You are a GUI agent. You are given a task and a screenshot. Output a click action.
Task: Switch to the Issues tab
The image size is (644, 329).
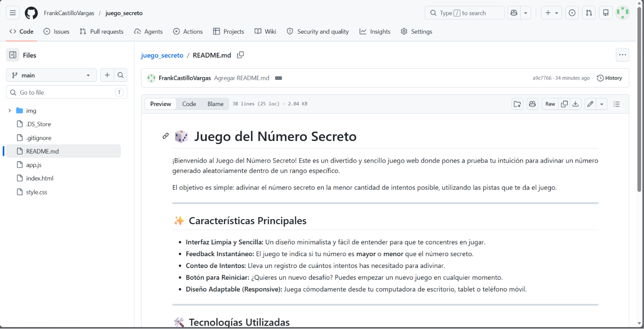point(56,32)
